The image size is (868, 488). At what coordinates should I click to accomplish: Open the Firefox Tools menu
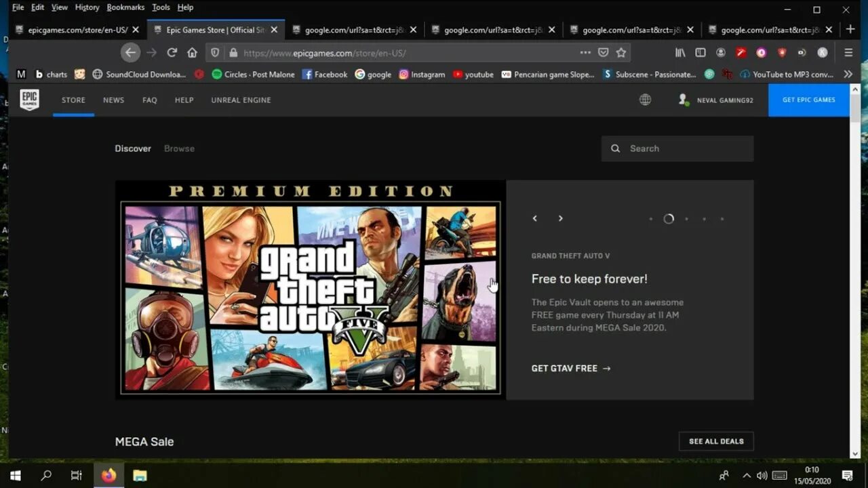pyautogui.click(x=161, y=7)
